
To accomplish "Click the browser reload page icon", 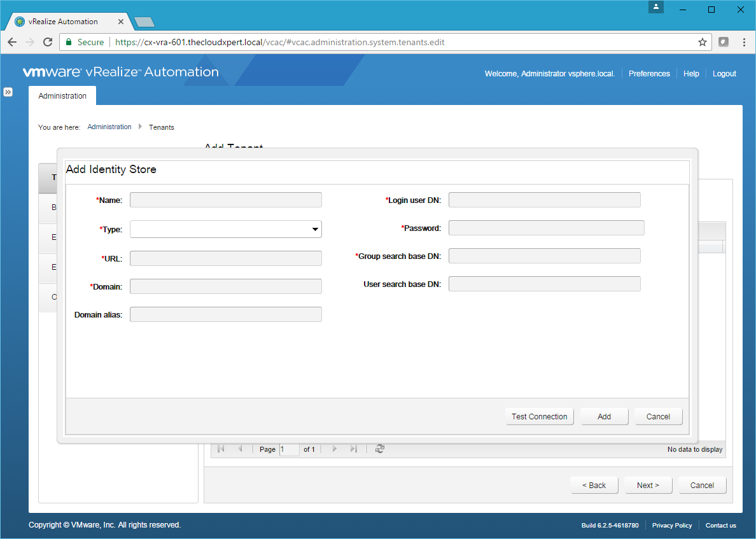I will click(48, 42).
